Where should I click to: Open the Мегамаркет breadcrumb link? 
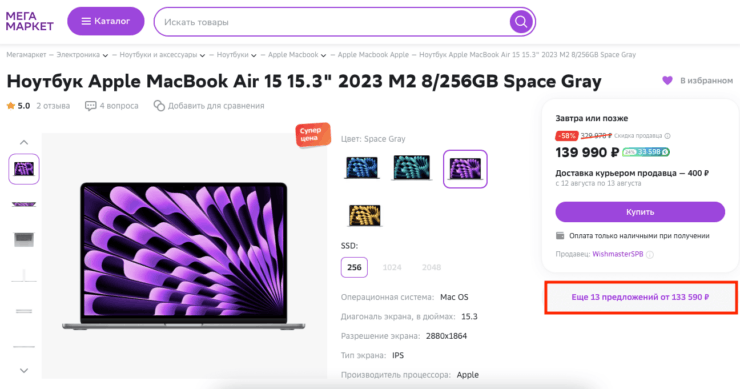pyautogui.click(x=26, y=55)
